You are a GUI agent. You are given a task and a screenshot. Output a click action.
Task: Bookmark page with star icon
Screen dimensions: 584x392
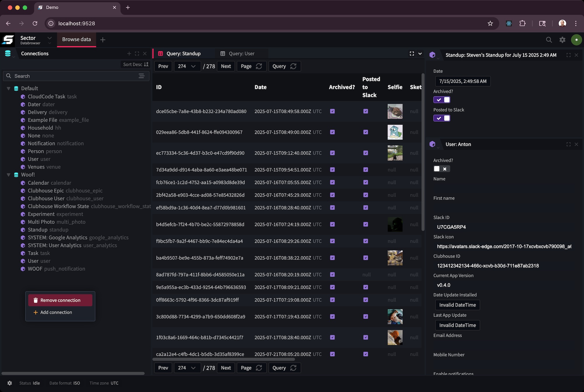[490, 23]
